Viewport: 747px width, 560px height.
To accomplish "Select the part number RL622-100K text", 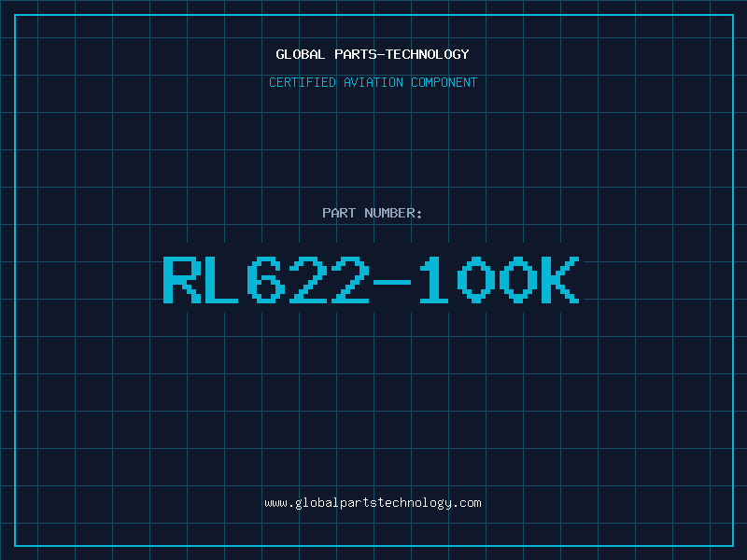I will [371, 280].
